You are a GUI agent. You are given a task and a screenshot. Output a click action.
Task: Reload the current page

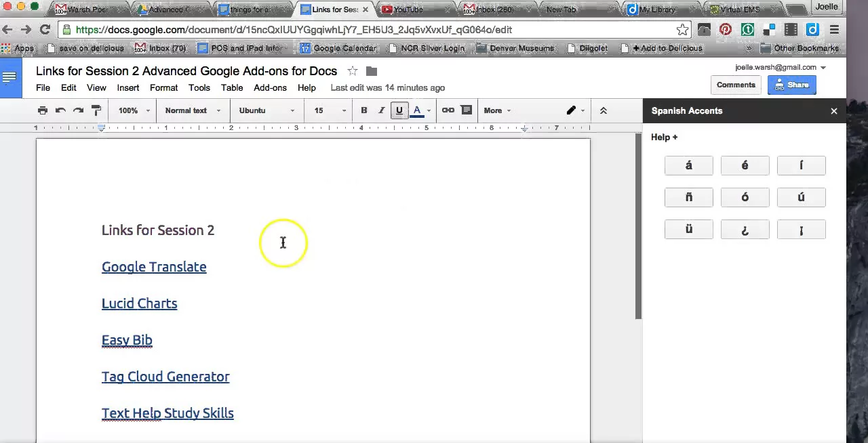(45, 30)
